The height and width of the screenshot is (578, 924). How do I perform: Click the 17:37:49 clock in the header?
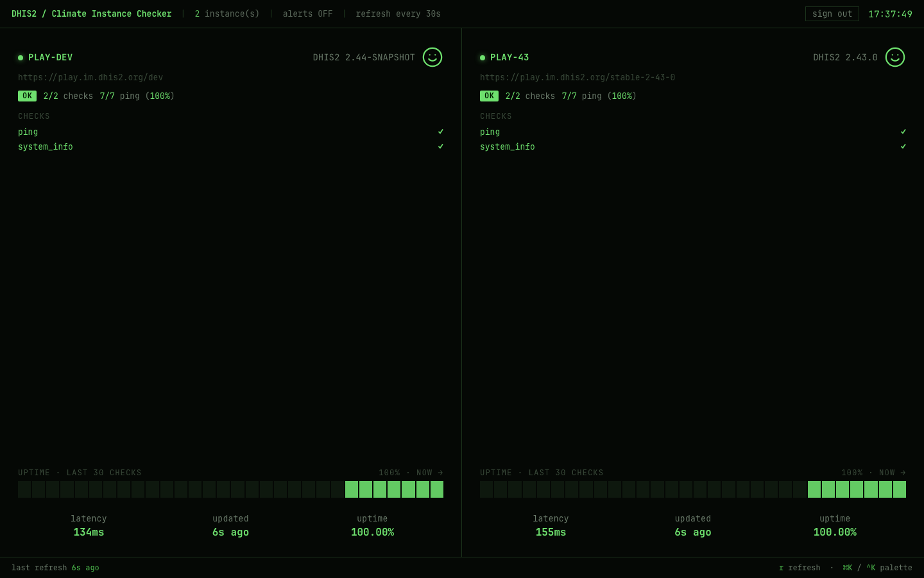coord(890,14)
